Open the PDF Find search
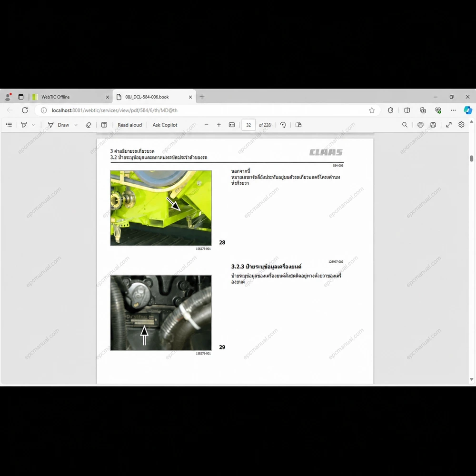476x476 pixels. 405,125
